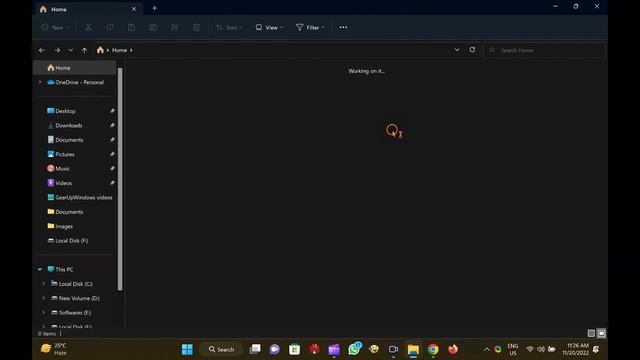Expand Local Disk (C:) node
The height and width of the screenshot is (360, 640).
click(x=44, y=284)
